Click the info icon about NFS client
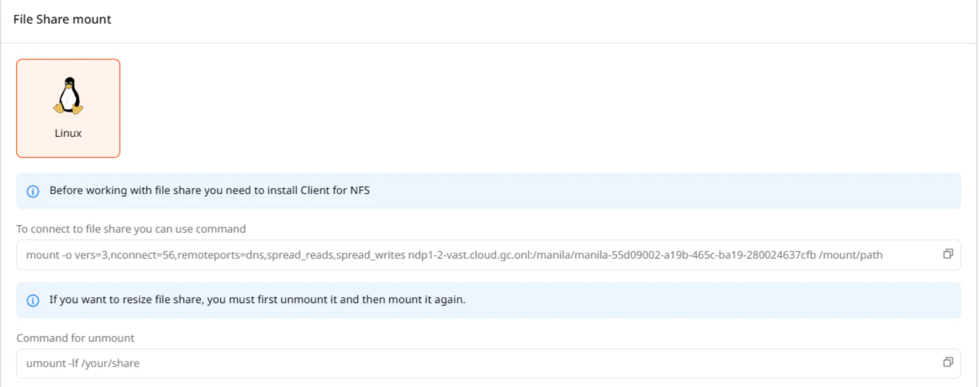The height and width of the screenshot is (387, 980). point(34,190)
